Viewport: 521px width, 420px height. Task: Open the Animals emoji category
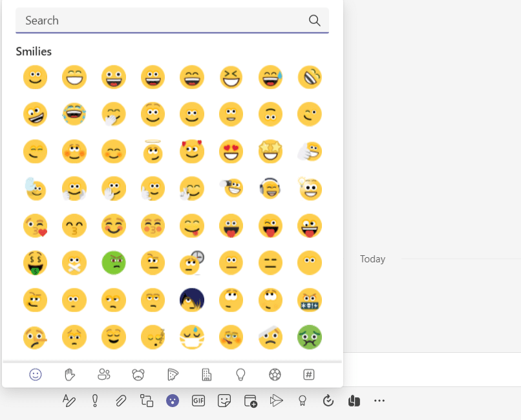138,374
